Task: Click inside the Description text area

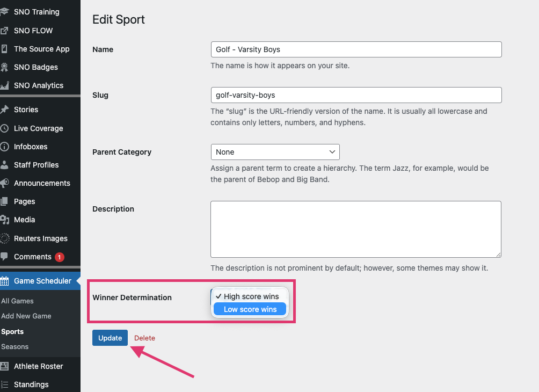Action: click(356, 229)
